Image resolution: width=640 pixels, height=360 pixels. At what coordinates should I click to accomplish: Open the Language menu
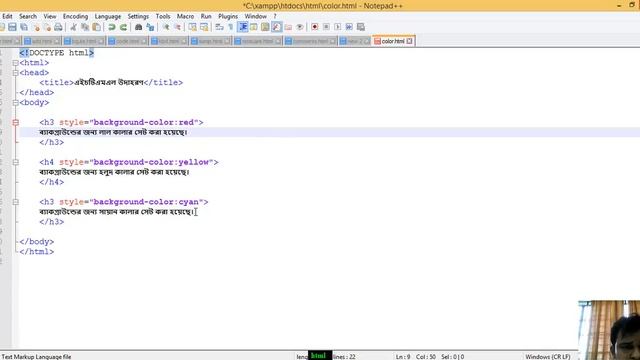point(108,16)
